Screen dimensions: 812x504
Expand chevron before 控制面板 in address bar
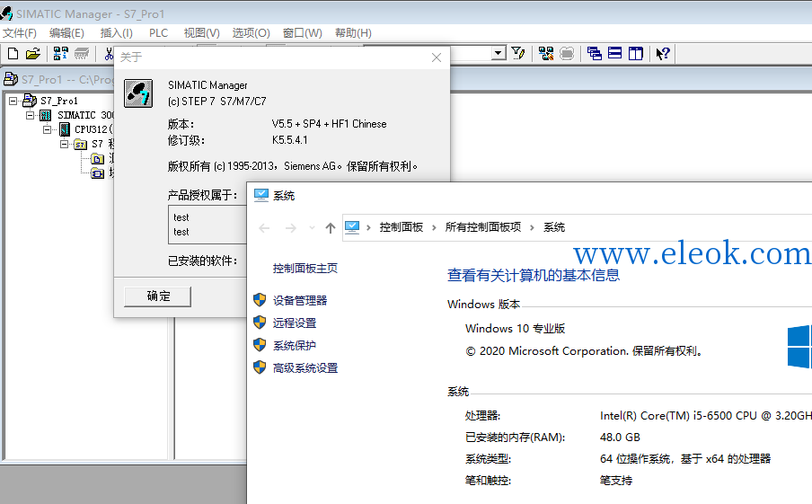pyautogui.click(x=368, y=227)
